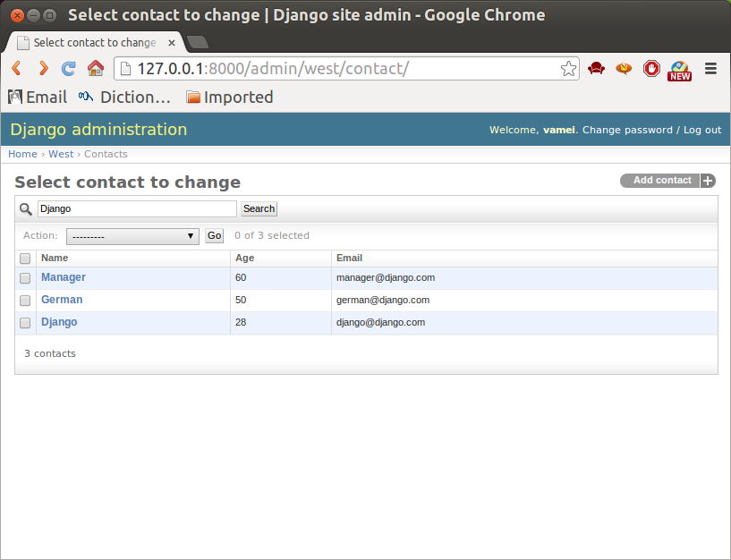The image size is (731, 560).
Task: Focus the search field containing Django
Action: click(137, 208)
